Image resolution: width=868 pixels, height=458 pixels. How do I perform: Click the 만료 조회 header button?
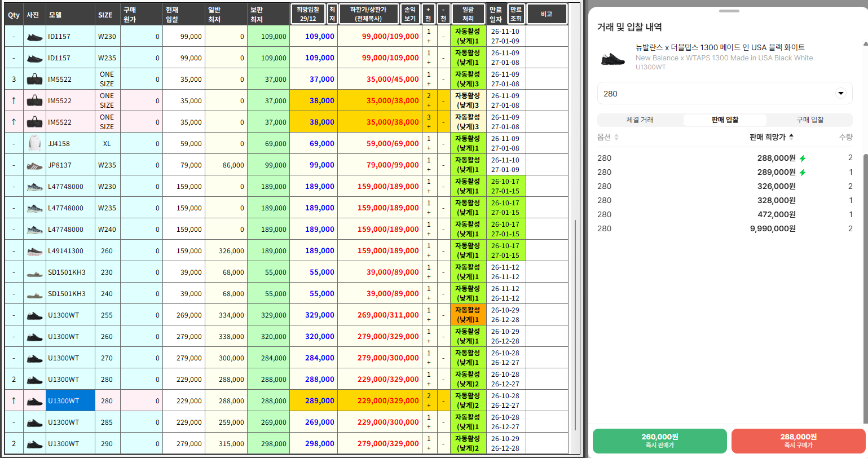point(516,14)
